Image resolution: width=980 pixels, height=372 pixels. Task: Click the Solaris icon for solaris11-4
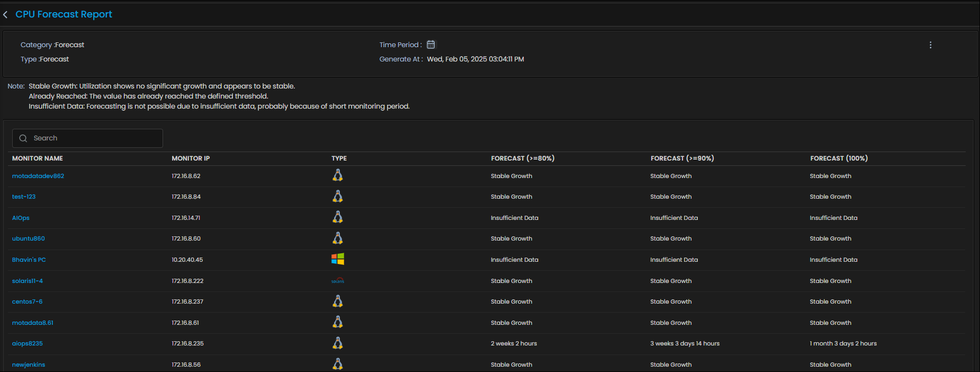338,281
